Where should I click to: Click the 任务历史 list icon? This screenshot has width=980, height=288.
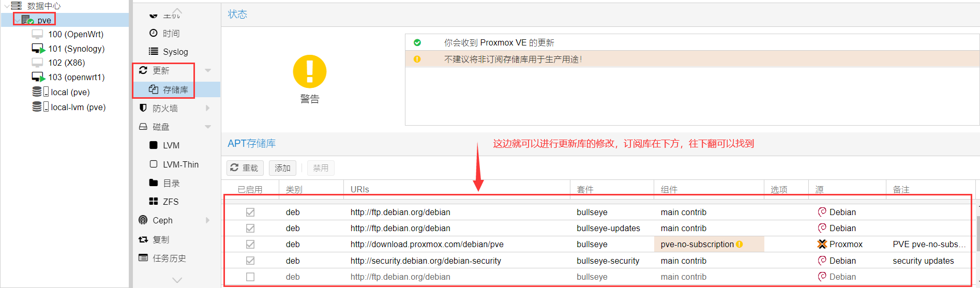click(143, 257)
